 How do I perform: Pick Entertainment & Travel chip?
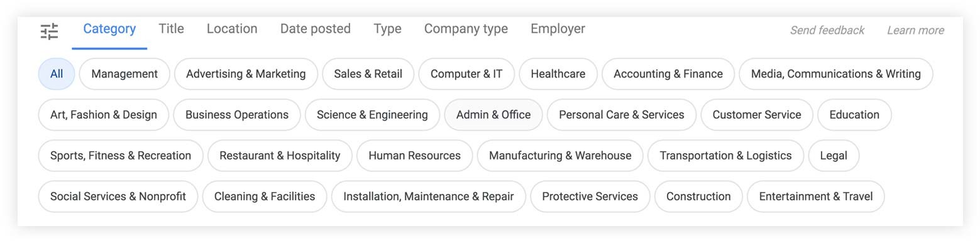[816, 197]
